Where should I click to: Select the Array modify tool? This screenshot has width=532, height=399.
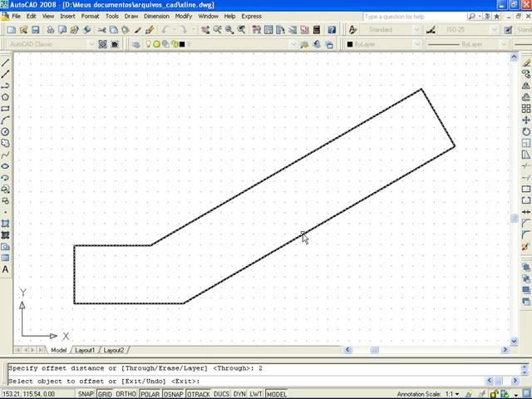pos(526,109)
